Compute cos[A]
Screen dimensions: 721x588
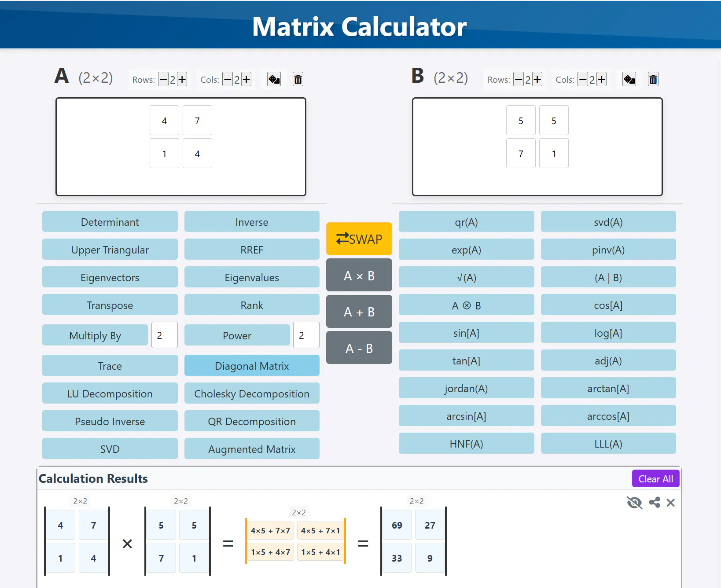point(608,305)
